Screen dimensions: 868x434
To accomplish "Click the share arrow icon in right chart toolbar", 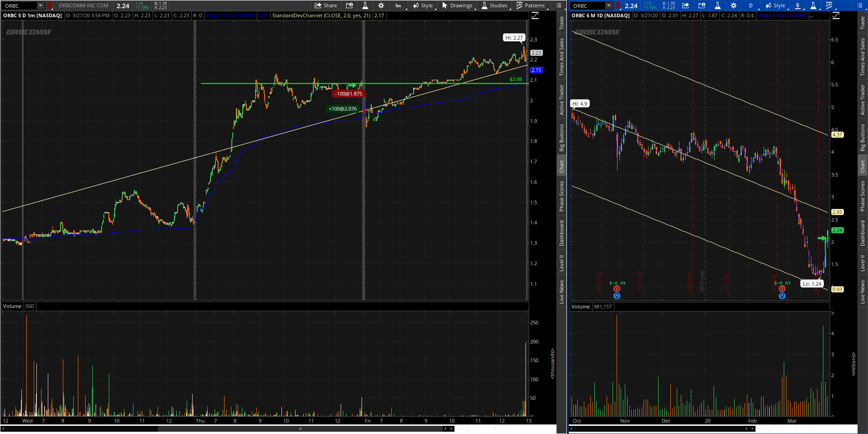I will (x=685, y=5).
